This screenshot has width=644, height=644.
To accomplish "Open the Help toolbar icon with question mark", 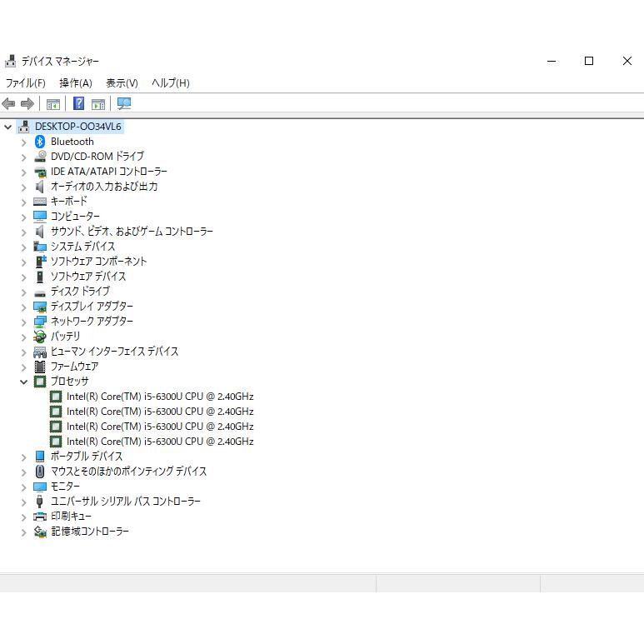I will [x=78, y=103].
